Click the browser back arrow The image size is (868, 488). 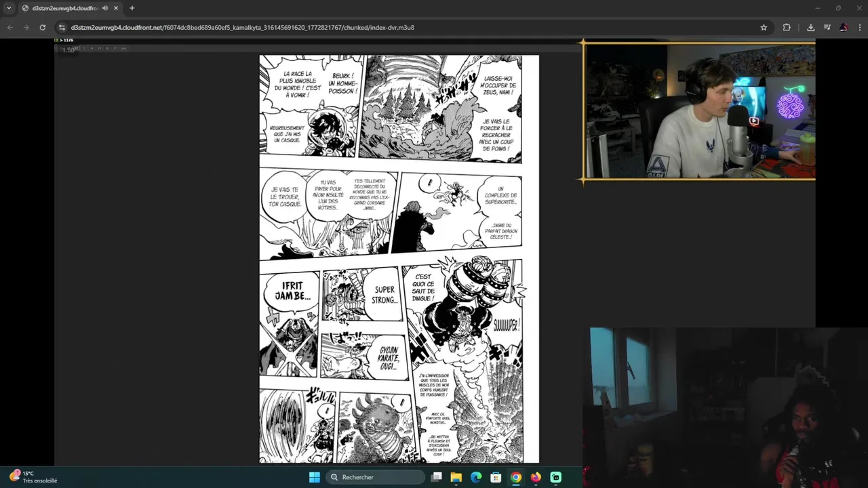(x=9, y=27)
